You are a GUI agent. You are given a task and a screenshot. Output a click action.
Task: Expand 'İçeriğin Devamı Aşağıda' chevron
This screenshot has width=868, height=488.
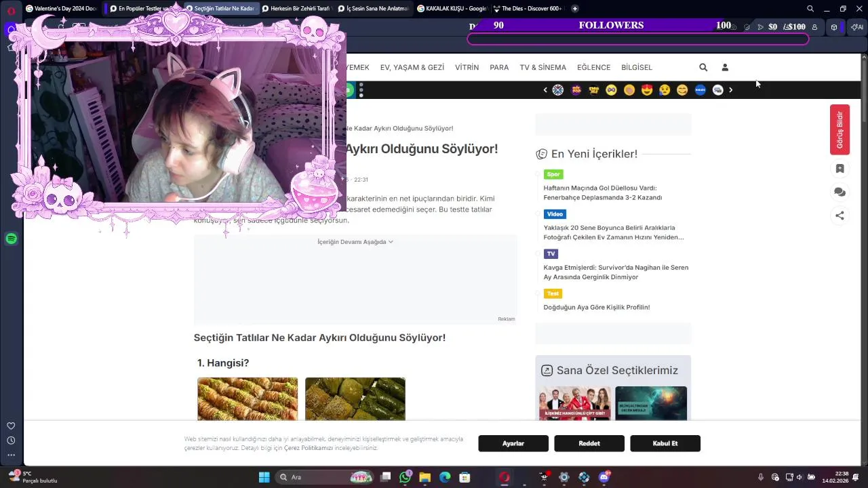click(391, 242)
